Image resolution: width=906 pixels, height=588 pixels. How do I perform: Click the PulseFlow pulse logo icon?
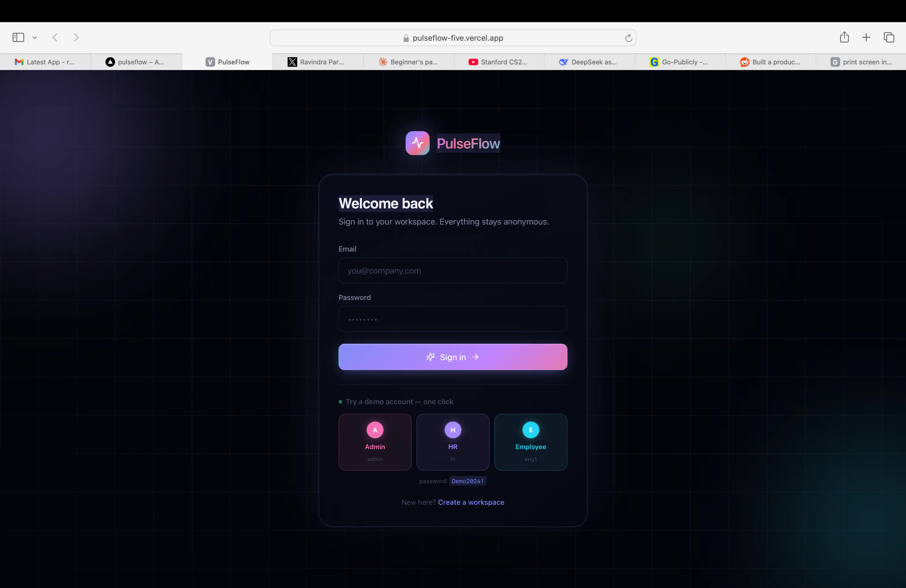click(x=418, y=143)
